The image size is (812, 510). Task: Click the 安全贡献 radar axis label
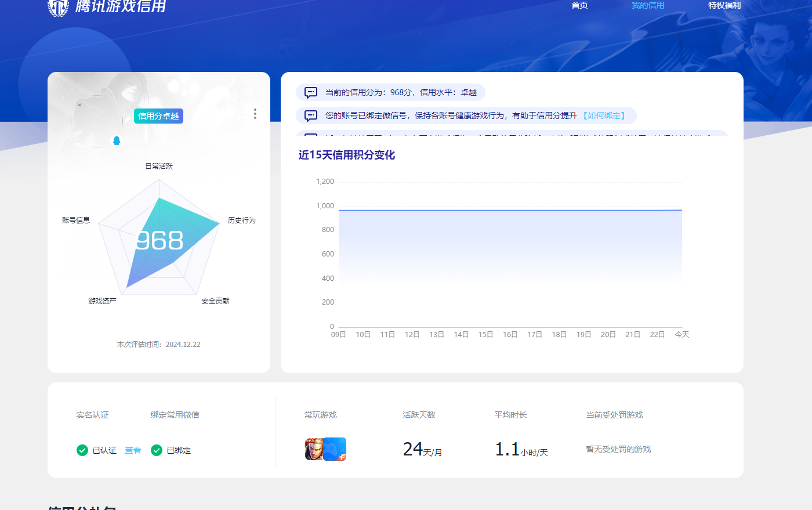[215, 301]
